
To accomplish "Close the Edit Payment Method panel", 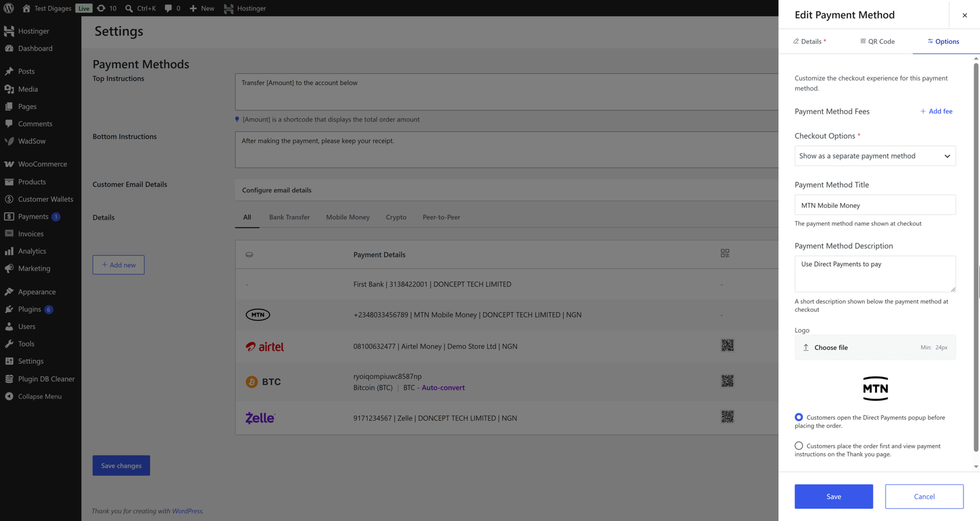I will coord(965,15).
